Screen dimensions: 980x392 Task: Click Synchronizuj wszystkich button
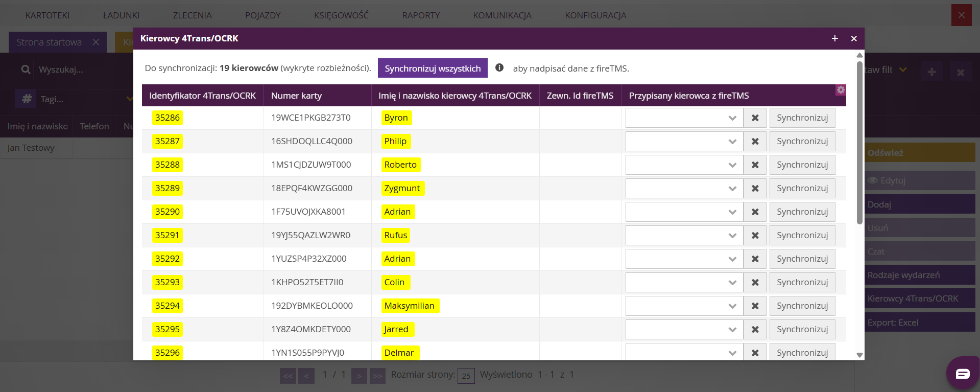point(433,68)
